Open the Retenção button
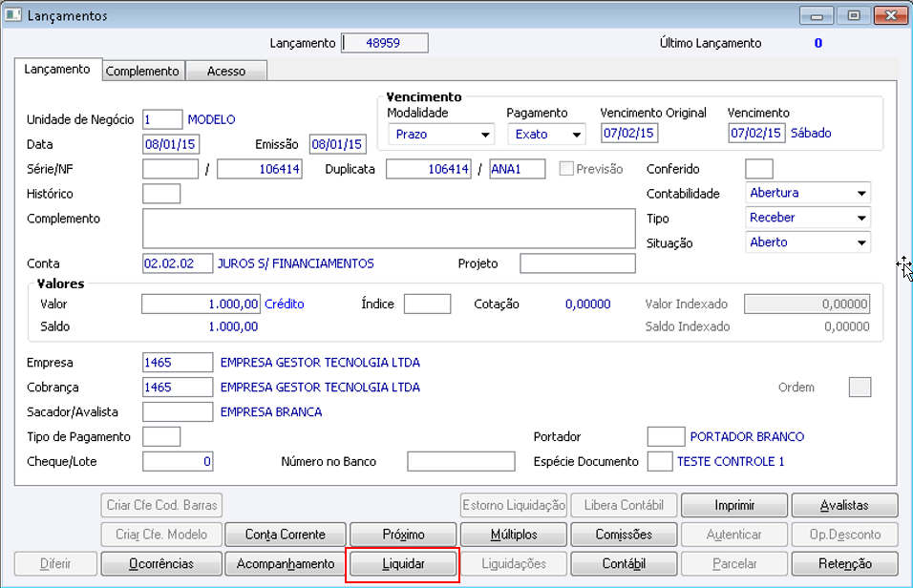 point(845,563)
